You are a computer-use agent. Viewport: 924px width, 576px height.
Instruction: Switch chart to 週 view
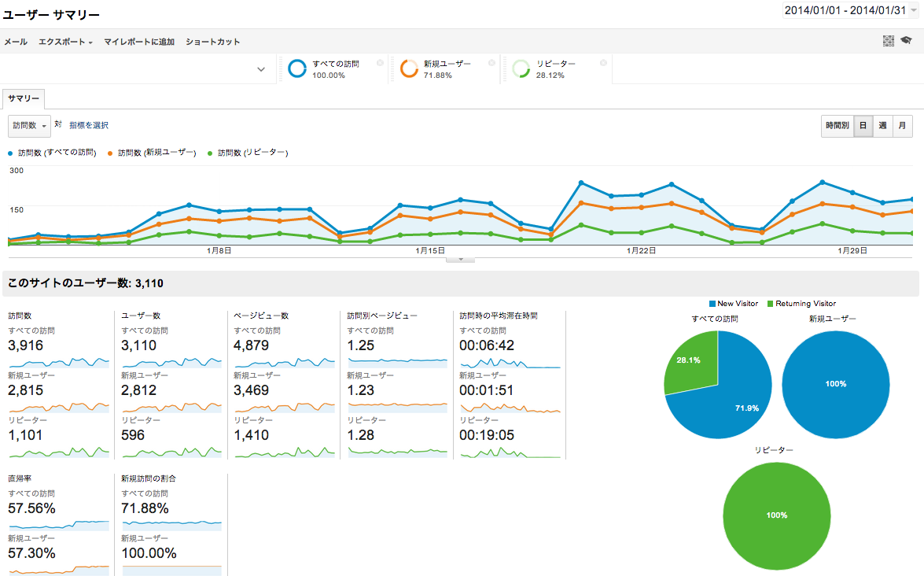[882, 126]
